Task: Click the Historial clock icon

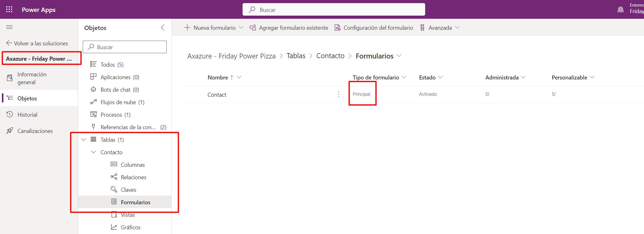Action: click(10, 114)
